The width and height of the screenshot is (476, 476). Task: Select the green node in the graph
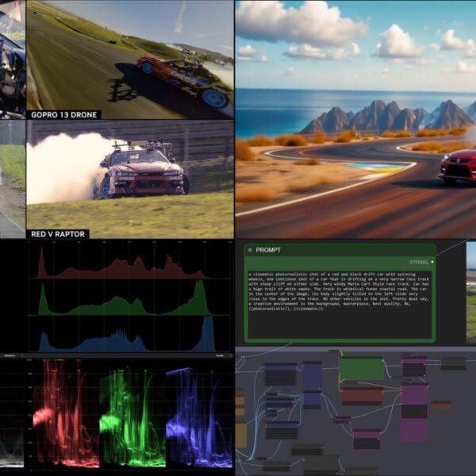pyautogui.click(x=361, y=368)
